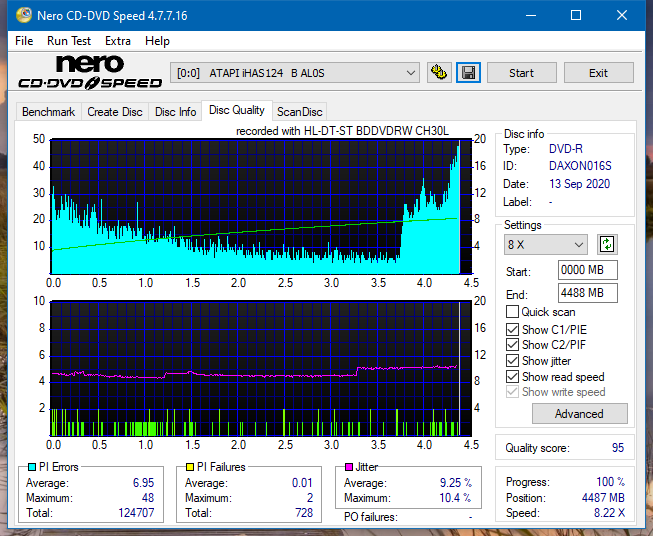Click the recorded with HL-DT-ST BDDVDRW CH30L text
Screen dimensions: 653x536
point(342,131)
